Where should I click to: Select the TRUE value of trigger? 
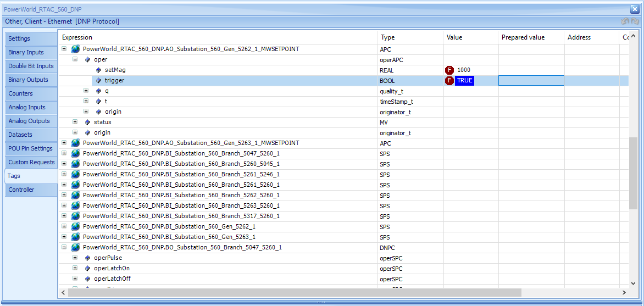click(464, 81)
